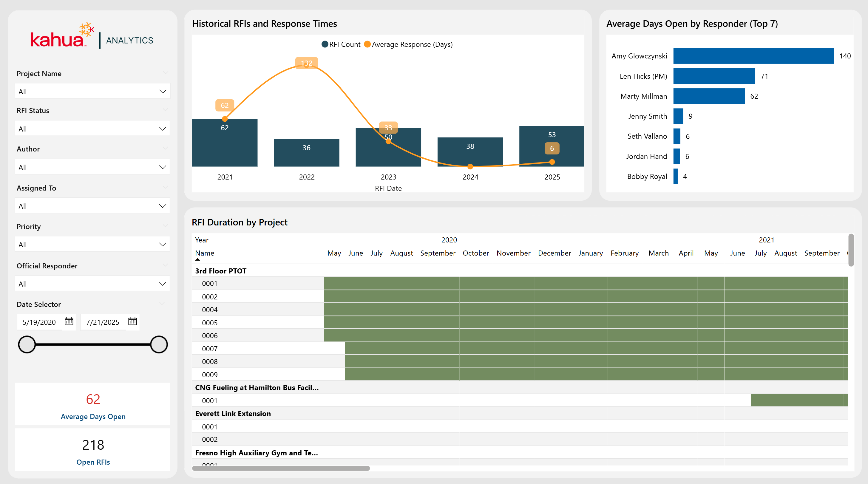Click the horizontal scrollbar of the Gantt table
Viewport: 868px width, 484px height.
281,468
